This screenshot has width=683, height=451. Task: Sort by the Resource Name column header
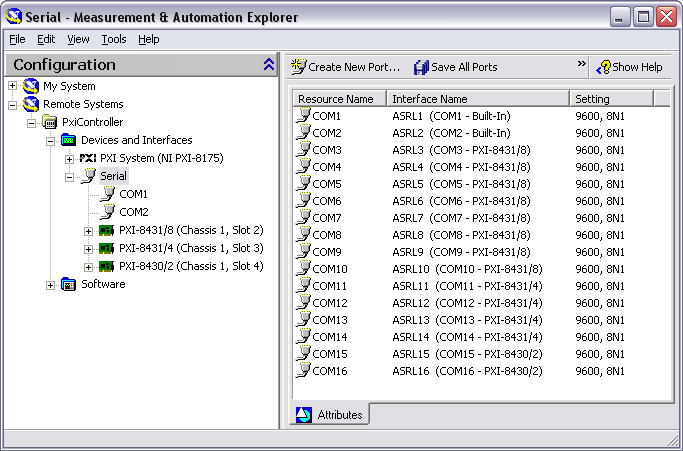pyautogui.click(x=339, y=99)
